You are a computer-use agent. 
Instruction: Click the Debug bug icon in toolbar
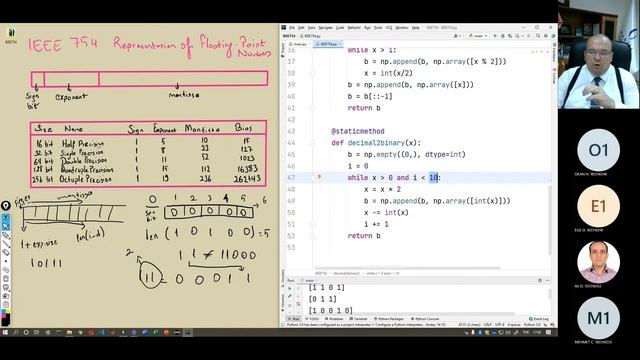tap(502, 36)
